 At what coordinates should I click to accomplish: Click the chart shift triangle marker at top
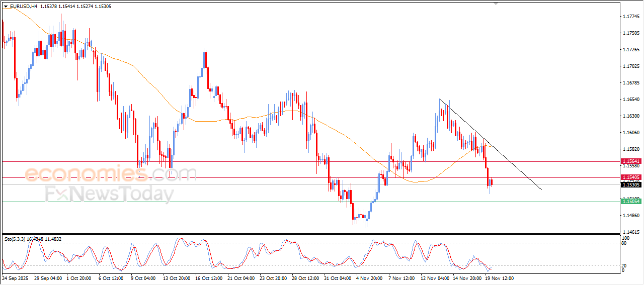(x=497, y=4)
